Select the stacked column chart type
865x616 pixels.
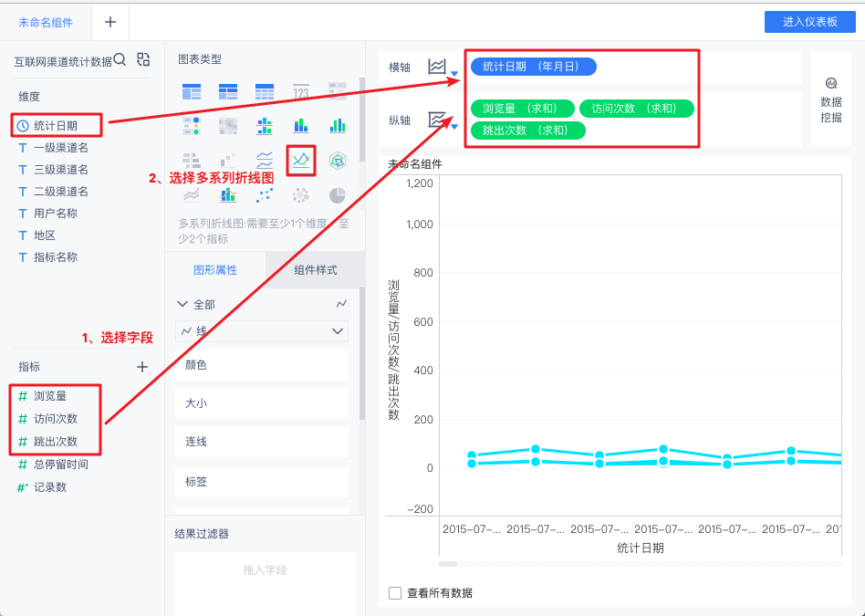click(301, 126)
